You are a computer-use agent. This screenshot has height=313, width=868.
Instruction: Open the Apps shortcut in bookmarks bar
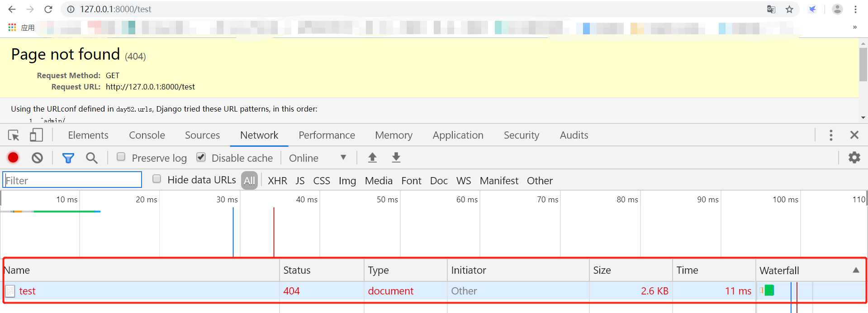(21, 28)
